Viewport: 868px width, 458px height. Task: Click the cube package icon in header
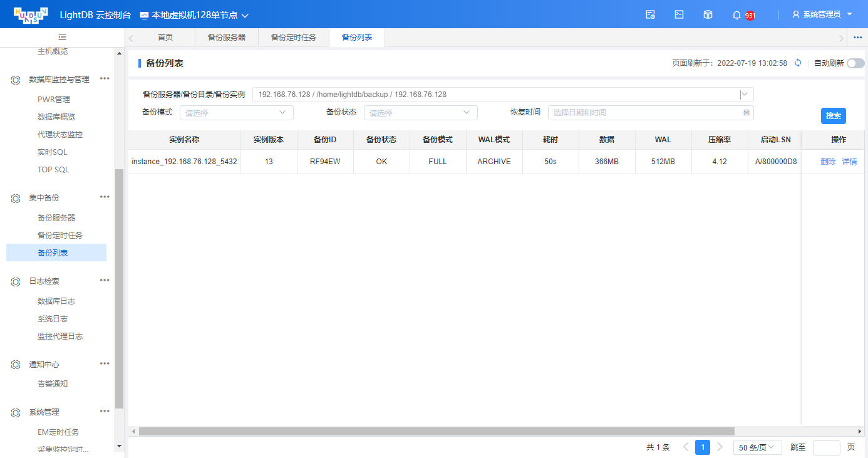[708, 14]
